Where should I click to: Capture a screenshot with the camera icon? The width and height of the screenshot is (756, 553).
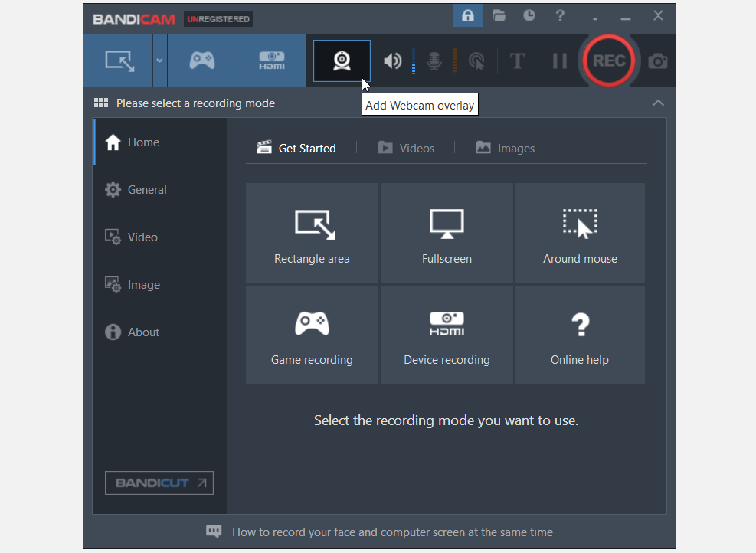pyautogui.click(x=658, y=62)
